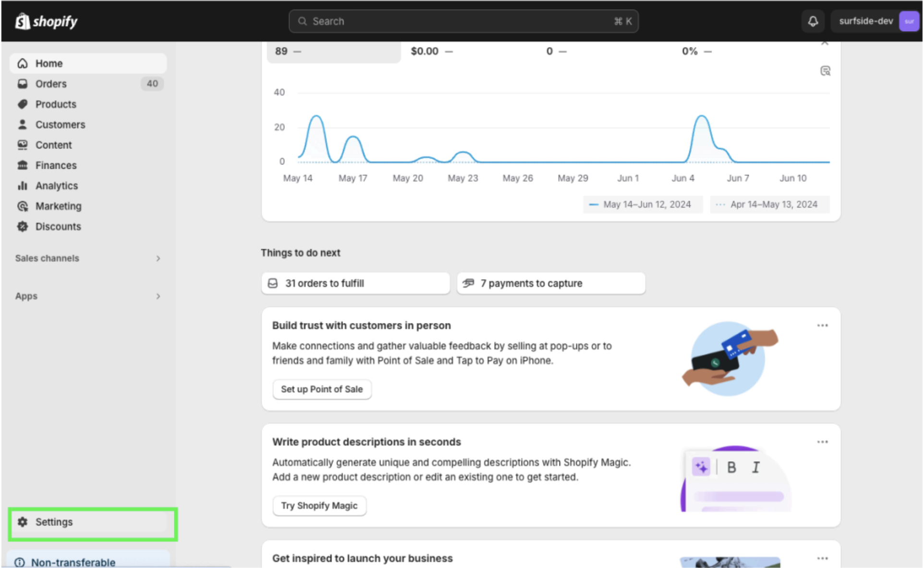Go to Home in sidebar
The width and height of the screenshot is (924, 568).
pyautogui.click(x=88, y=63)
